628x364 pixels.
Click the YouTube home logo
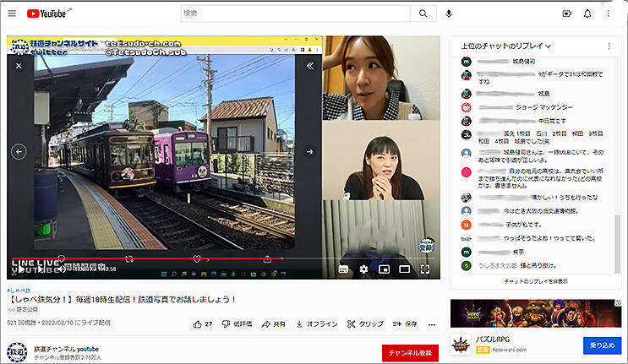47,14
